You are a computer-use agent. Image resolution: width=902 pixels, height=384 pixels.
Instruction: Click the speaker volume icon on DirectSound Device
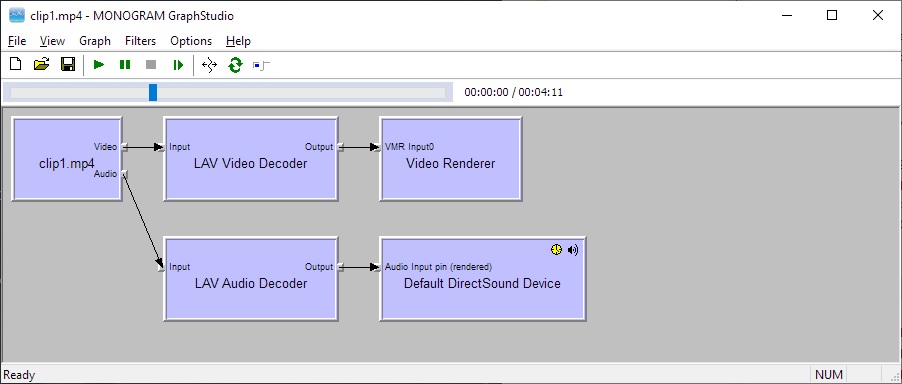pyautogui.click(x=573, y=249)
